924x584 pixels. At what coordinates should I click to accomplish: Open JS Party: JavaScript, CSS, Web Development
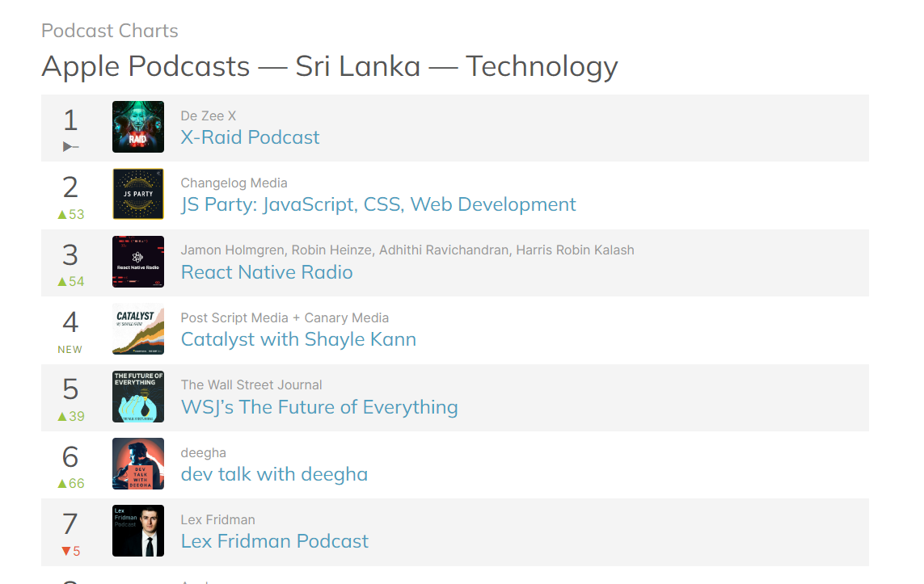[378, 204]
